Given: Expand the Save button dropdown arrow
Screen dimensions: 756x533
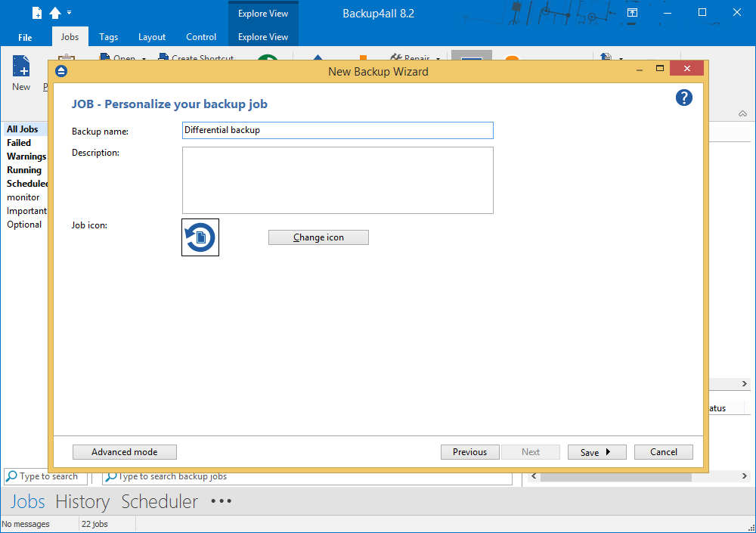Looking at the screenshot, I should (x=608, y=452).
